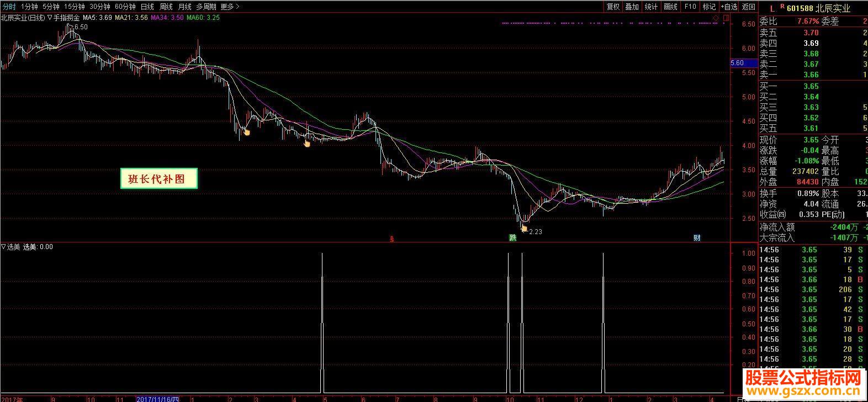Switch to 月线 monthly chart
Image resolution: width=868 pixels, height=402 pixels.
pyautogui.click(x=184, y=7)
